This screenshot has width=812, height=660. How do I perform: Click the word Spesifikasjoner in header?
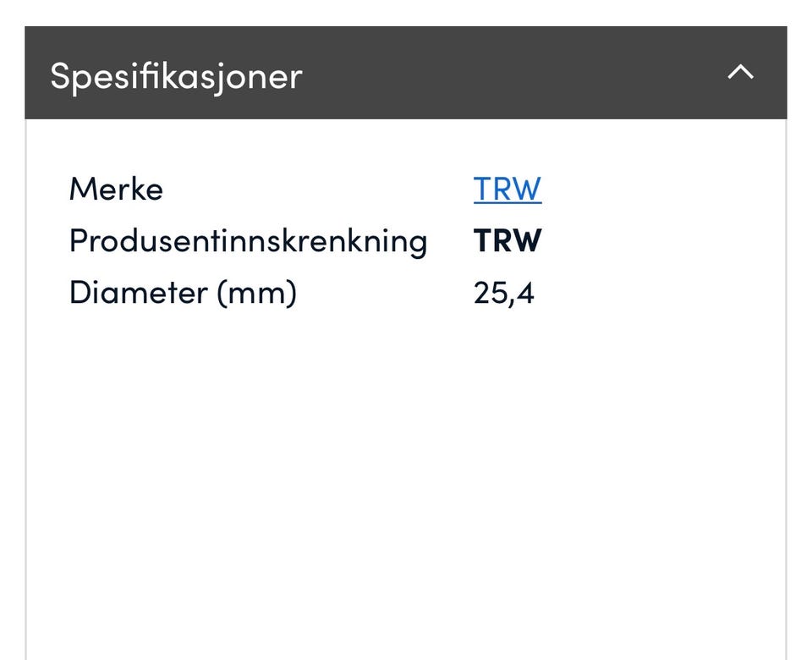(x=176, y=76)
